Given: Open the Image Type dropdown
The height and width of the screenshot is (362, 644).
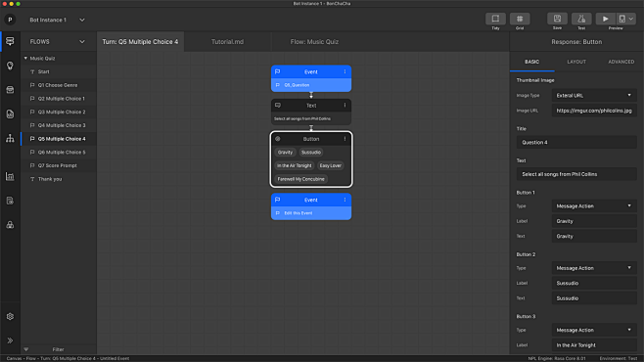Looking at the screenshot, I should (x=594, y=95).
